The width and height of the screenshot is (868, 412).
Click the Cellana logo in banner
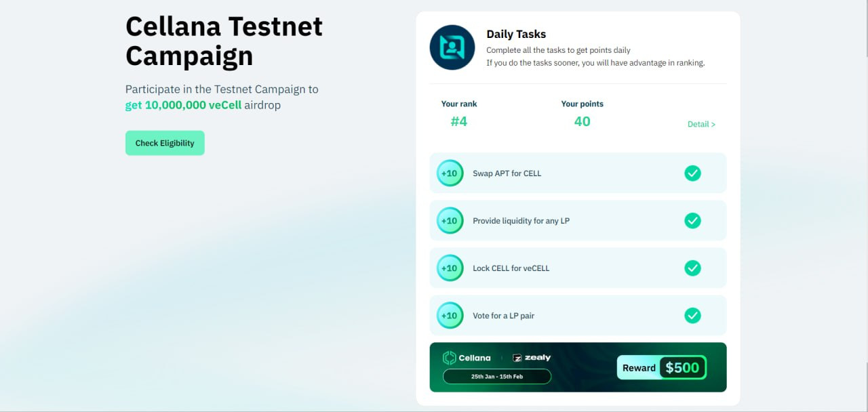click(x=467, y=358)
